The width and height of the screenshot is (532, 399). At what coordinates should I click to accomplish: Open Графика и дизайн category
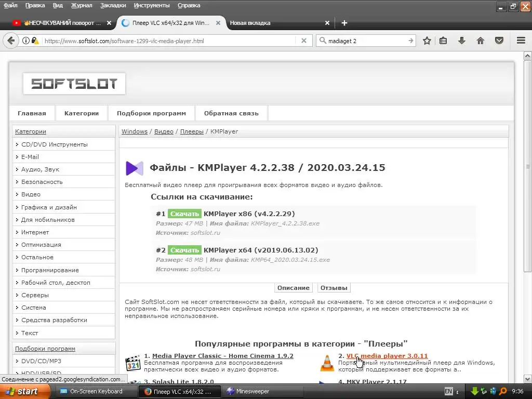pos(64,207)
